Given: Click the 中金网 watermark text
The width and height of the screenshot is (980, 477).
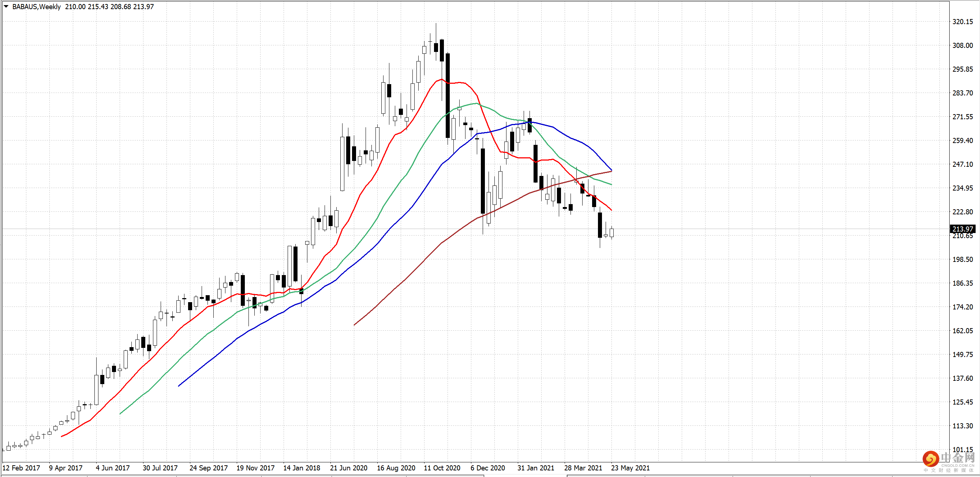Looking at the screenshot, I should [x=957, y=458].
